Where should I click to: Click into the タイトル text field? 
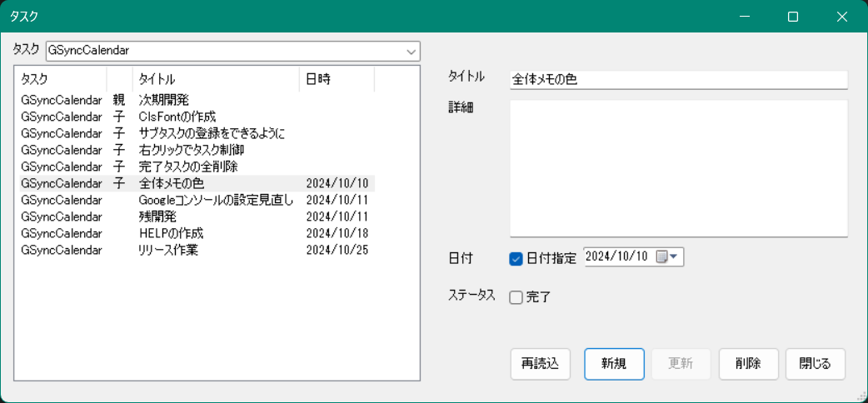pyautogui.click(x=678, y=80)
